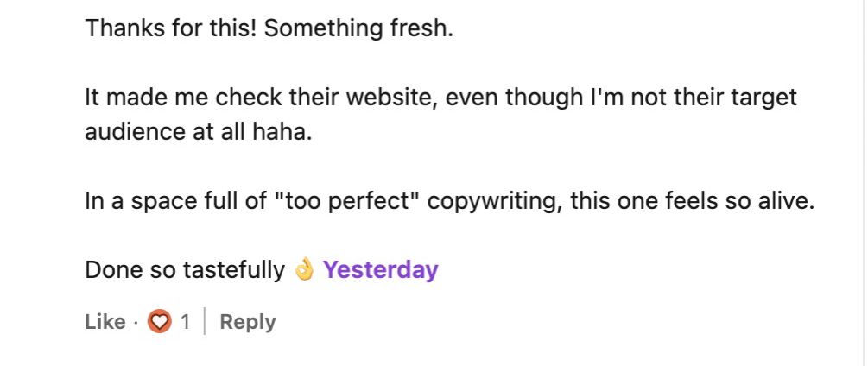The width and height of the screenshot is (868, 366).
Task: Click the dot separator after Like
Action: tap(136, 322)
